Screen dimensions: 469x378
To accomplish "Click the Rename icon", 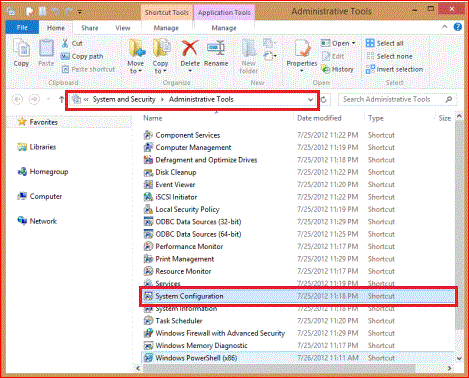I will pos(216,48).
